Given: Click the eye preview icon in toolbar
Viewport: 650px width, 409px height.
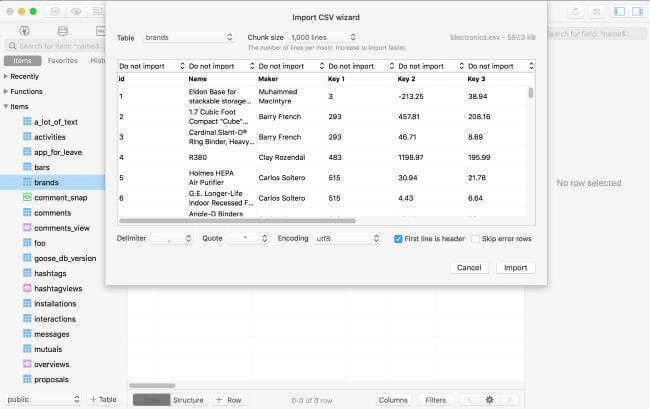Looking at the screenshot, I should (76, 12).
